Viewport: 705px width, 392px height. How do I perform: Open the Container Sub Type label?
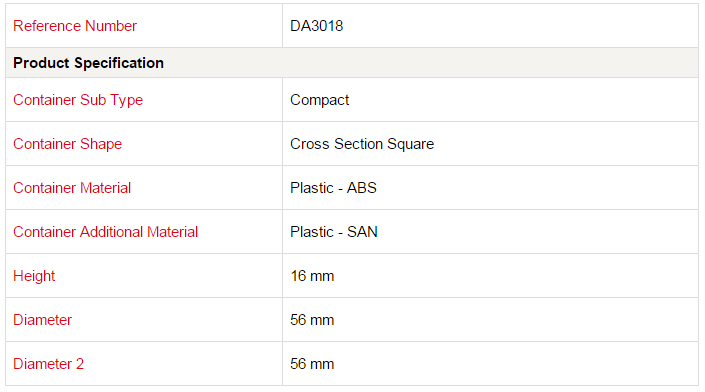coord(78,100)
